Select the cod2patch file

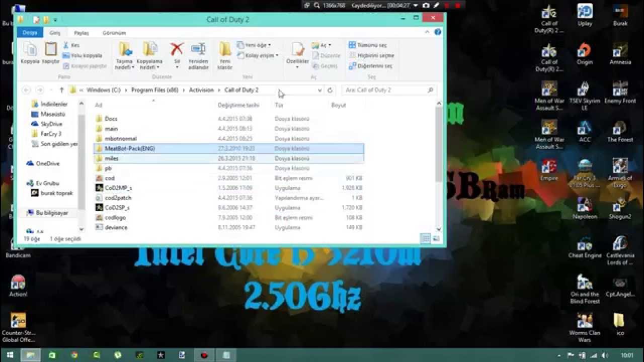tap(228, 198)
